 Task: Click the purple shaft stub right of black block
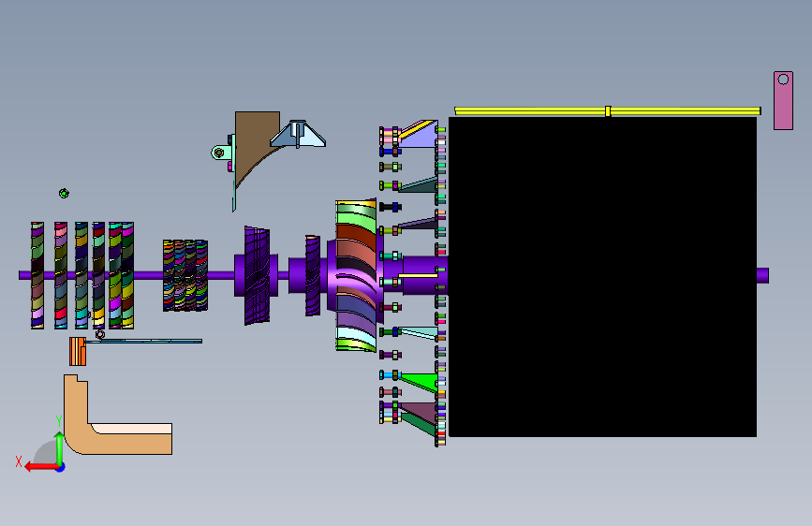pyautogui.click(x=762, y=275)
